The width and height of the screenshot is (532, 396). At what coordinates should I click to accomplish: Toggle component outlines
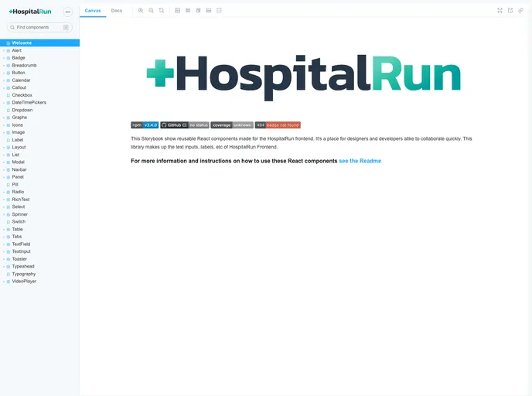pyautogui.click(x=219, y=11)
